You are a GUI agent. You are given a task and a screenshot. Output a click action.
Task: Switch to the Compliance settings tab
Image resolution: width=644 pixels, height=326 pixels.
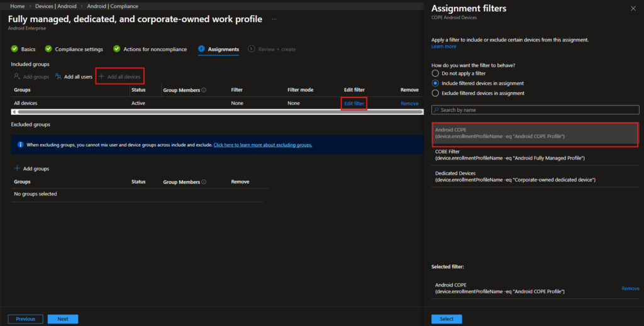[79, 49]
